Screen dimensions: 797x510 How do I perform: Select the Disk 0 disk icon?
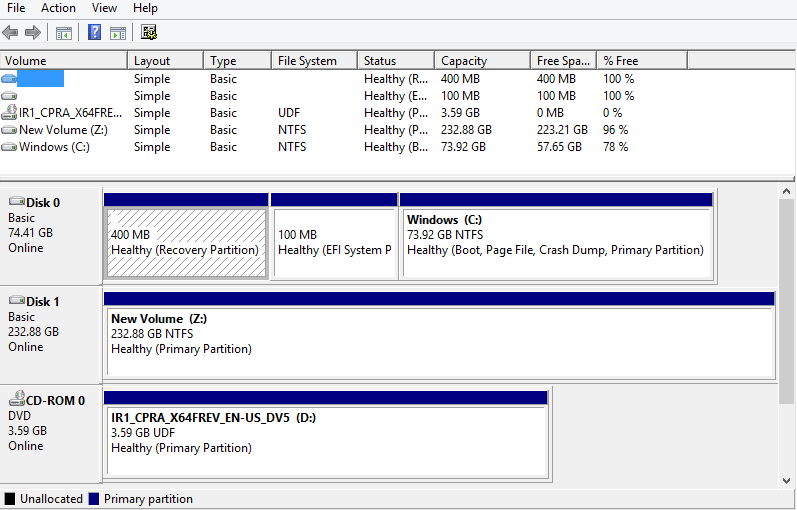coord(16,202)
